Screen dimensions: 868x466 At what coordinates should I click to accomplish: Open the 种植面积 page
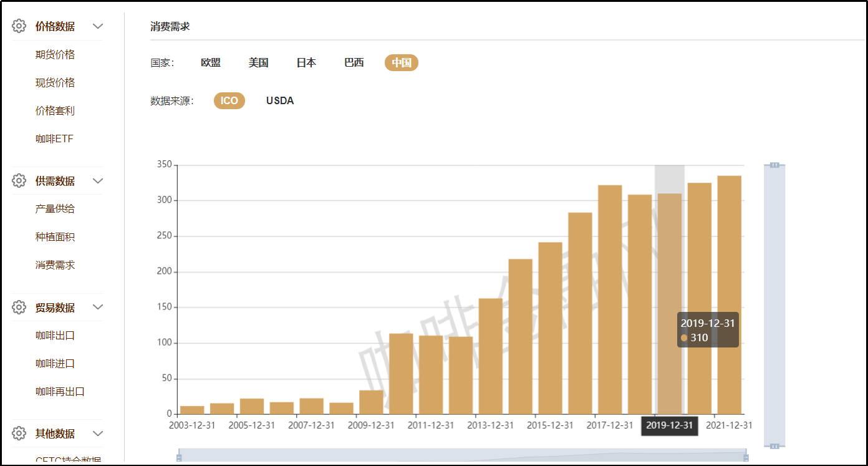55,237
